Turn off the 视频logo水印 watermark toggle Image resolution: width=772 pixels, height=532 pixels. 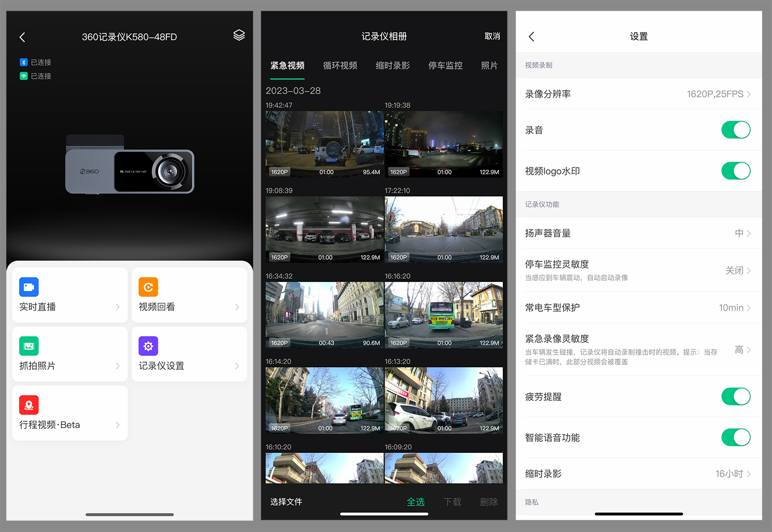click(x=736, y=171)
